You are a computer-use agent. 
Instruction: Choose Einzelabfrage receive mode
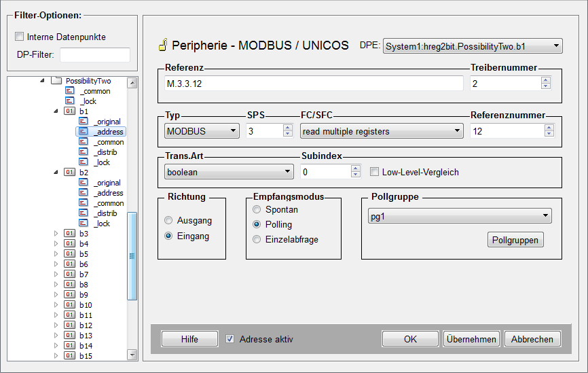pos(257,239)
